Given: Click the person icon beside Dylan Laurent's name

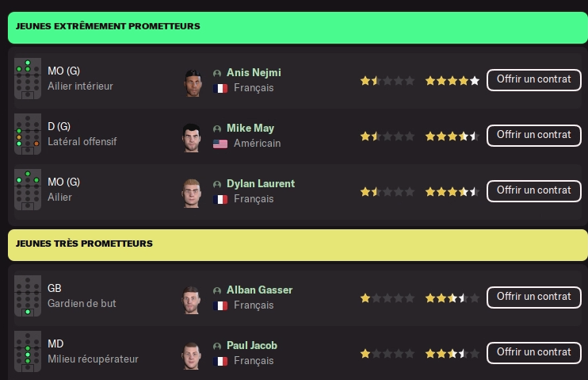Looking at the screenshot, I should (x=217, y=184).
